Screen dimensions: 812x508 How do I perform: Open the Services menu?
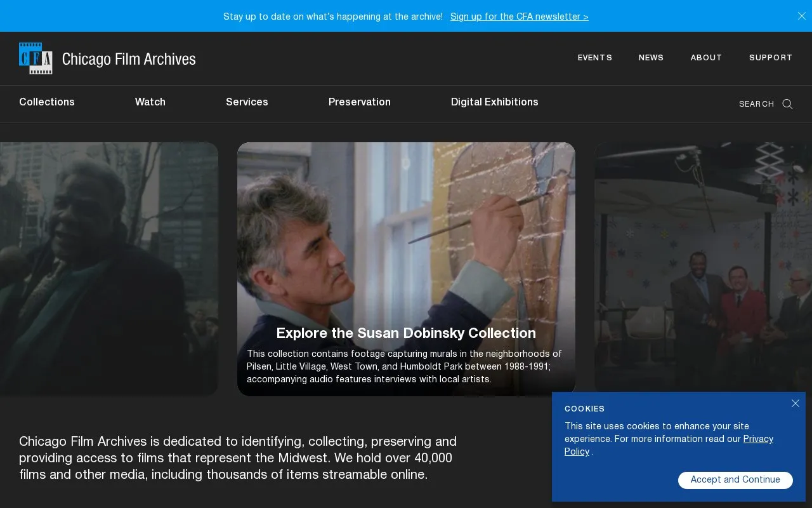pyautogui.click(x=247, y=102)
